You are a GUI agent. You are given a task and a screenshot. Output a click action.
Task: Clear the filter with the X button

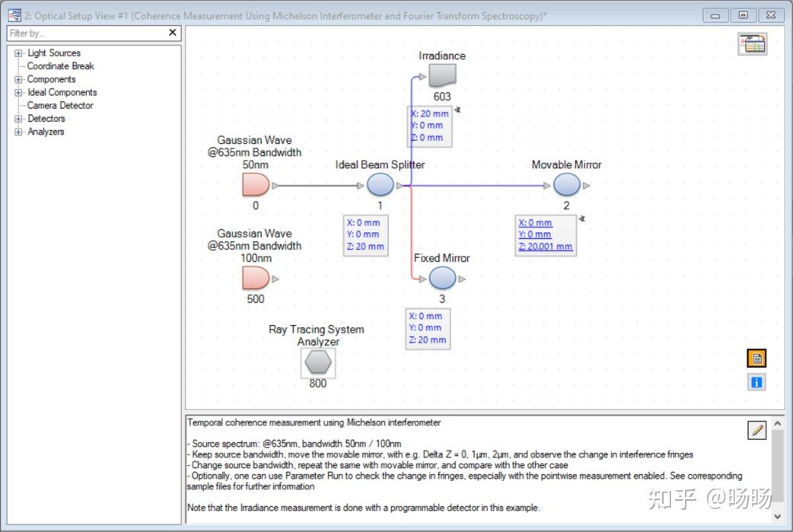173,33
